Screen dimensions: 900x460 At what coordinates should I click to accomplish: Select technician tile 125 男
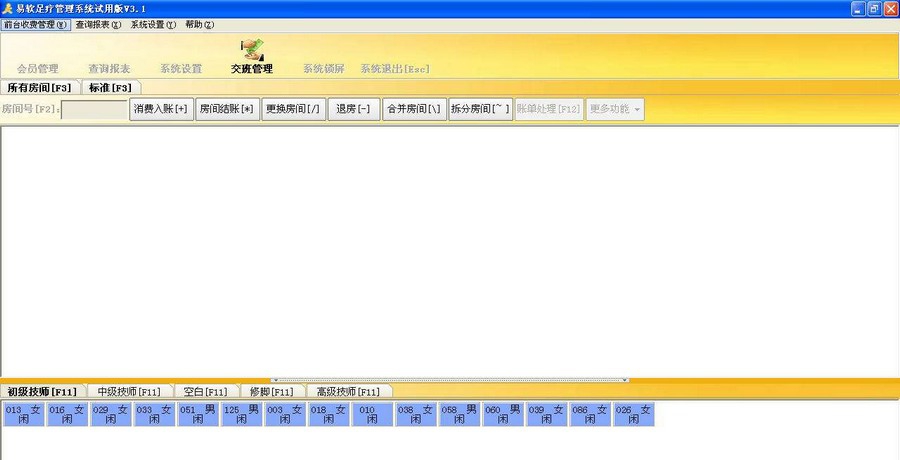tap(242, 414)
